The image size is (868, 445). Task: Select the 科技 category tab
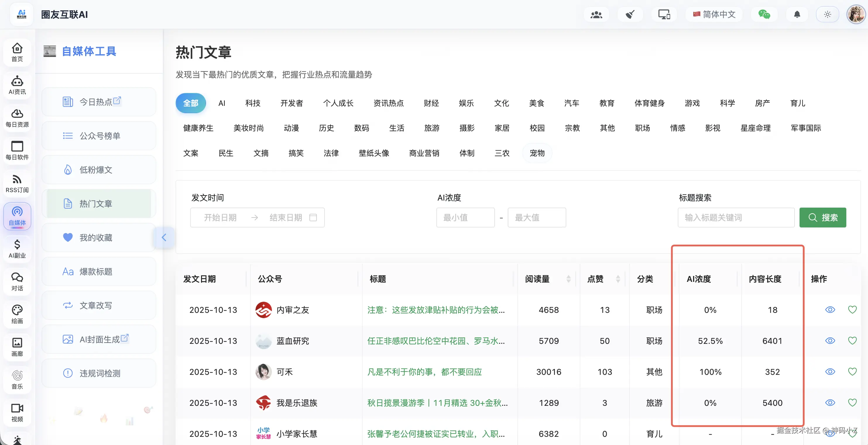click(253, 103)
